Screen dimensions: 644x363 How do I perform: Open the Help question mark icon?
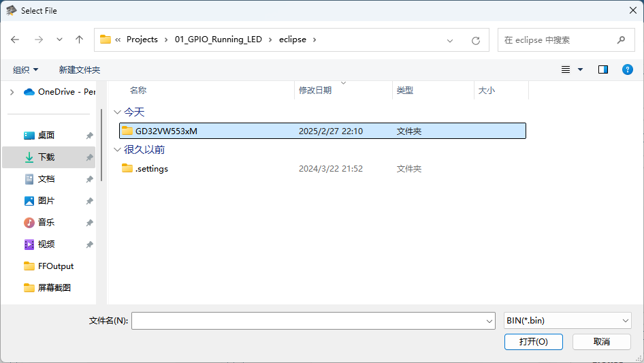click(628, 69)
